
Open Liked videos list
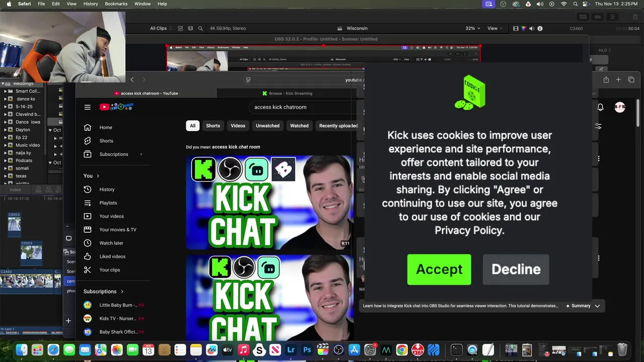click(112, 256)
